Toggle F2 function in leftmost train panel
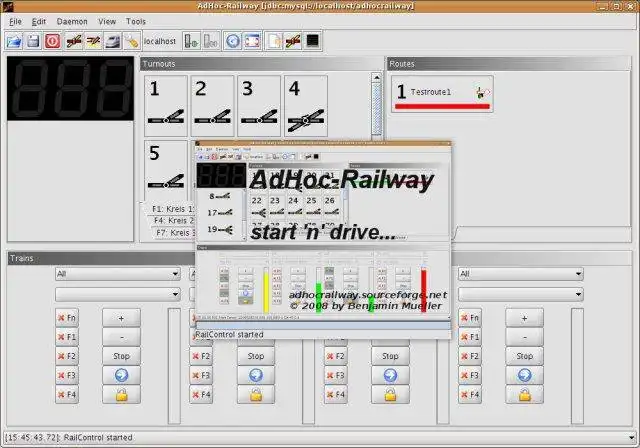Viewport: 640px width, 448px height. 67,356
